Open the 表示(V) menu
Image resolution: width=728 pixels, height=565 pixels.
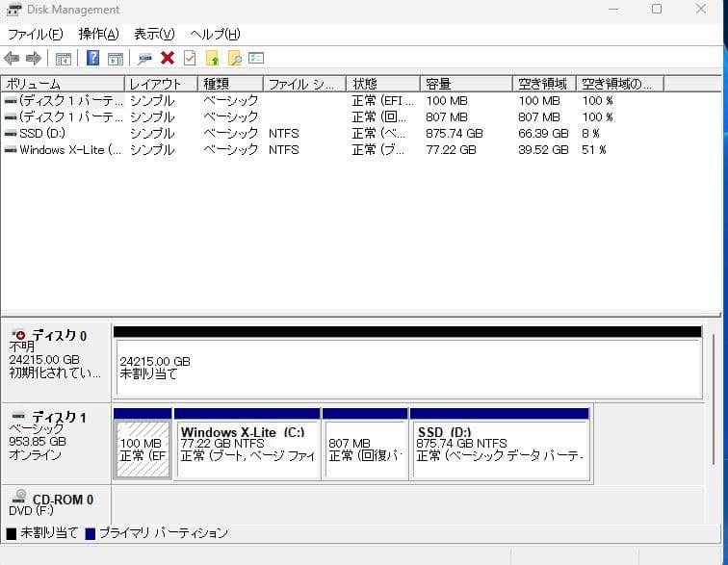(x=154, y=35)
